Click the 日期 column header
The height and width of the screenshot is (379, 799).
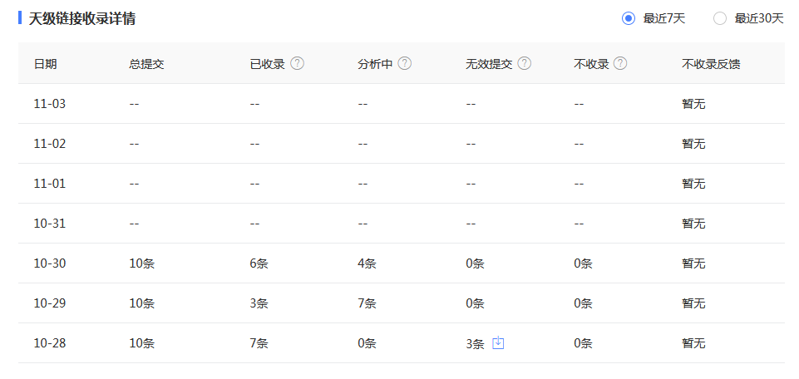click(45, 64)
